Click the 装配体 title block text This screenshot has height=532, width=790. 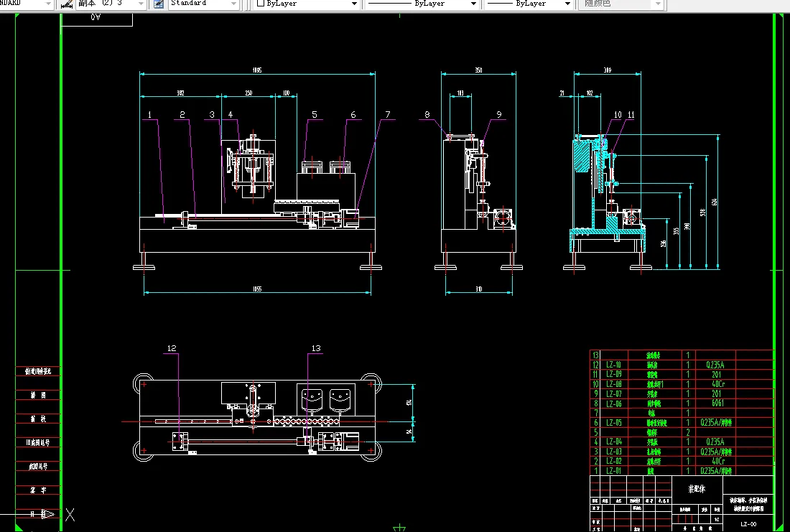(697, 489)
